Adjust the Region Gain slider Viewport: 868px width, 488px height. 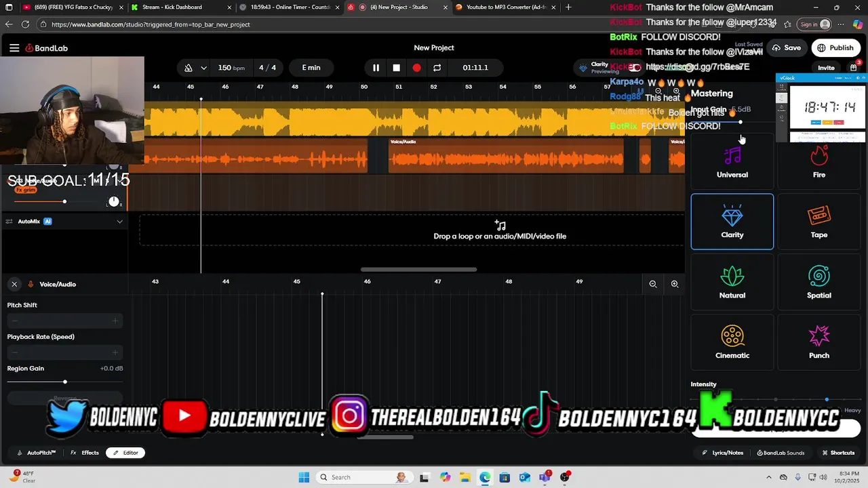pos(65,382)
